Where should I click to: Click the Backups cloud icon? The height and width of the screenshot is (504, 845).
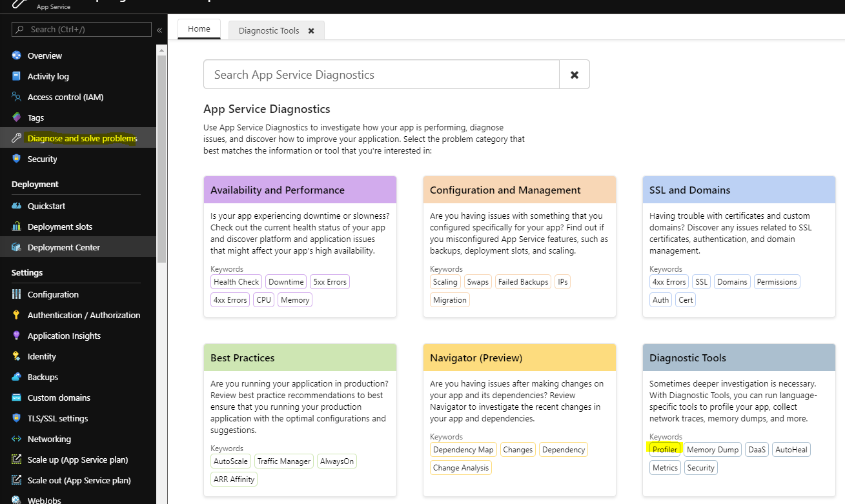17,377
